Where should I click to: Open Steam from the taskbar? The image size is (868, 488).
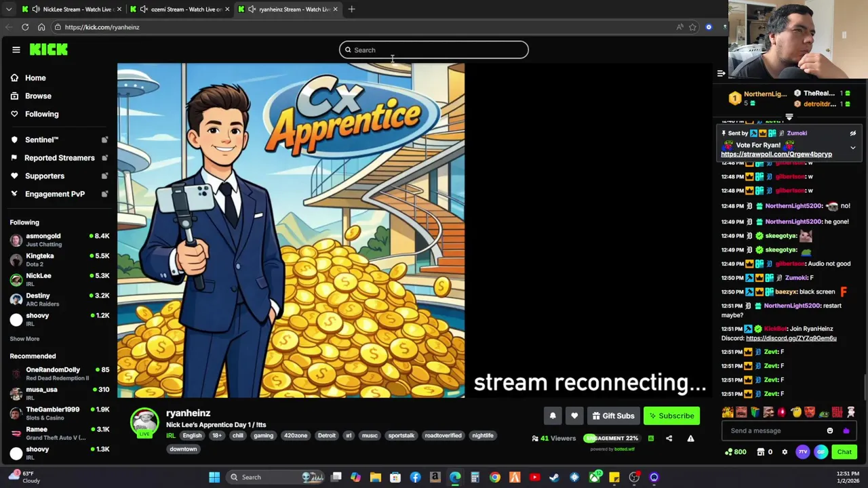tap(554, 477)
